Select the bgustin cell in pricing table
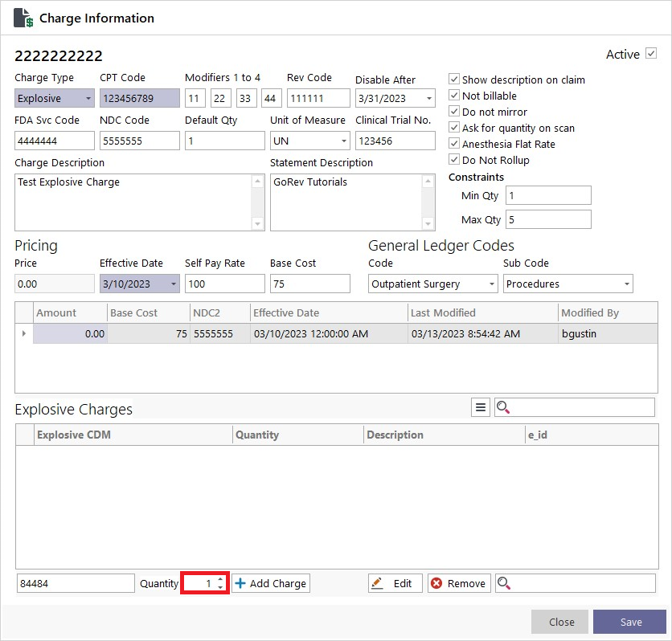This screenshot has width=672, height=641. [x=608, y=333]
